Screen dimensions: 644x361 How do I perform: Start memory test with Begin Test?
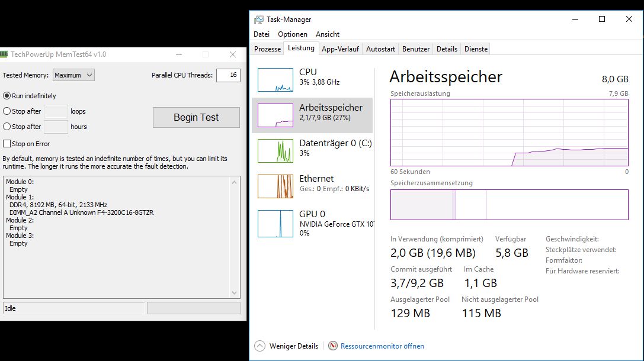coord(196,117)
